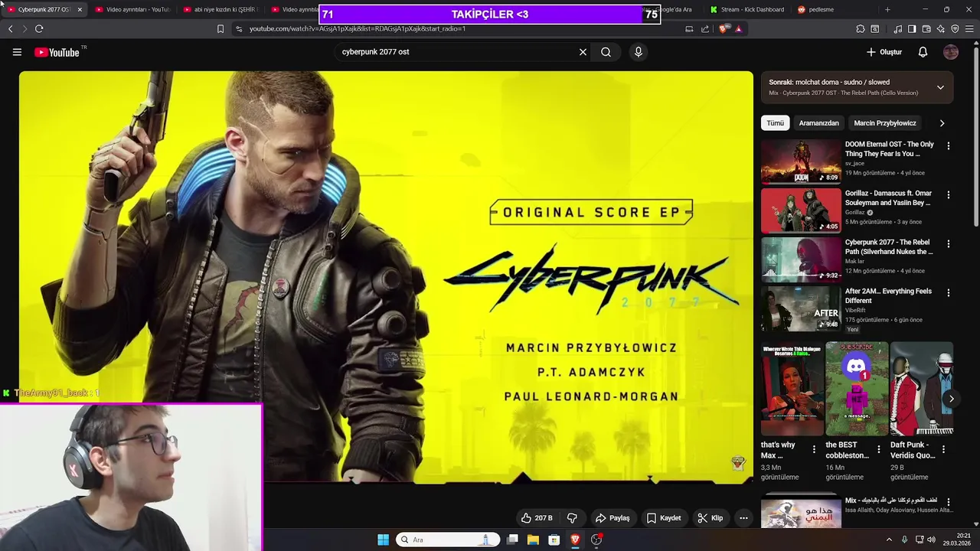The height and width of the screenshot is (551, 980).
Task: Select the Marcin Przybyłowicz filter chip
Action: [885, 123]
